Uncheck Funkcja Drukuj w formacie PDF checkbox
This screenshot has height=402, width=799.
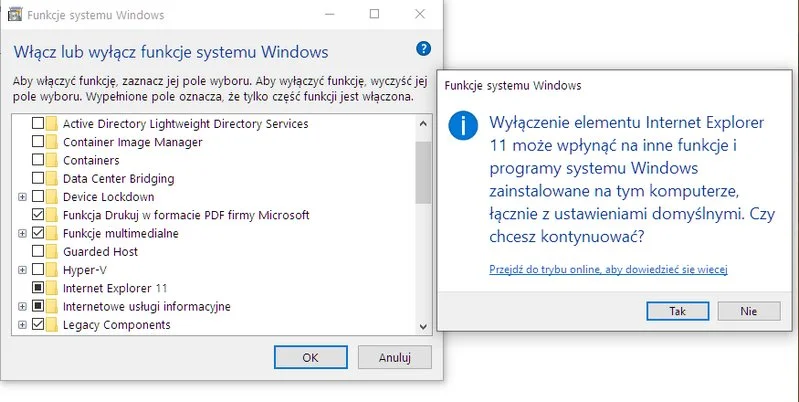[38, 215]
